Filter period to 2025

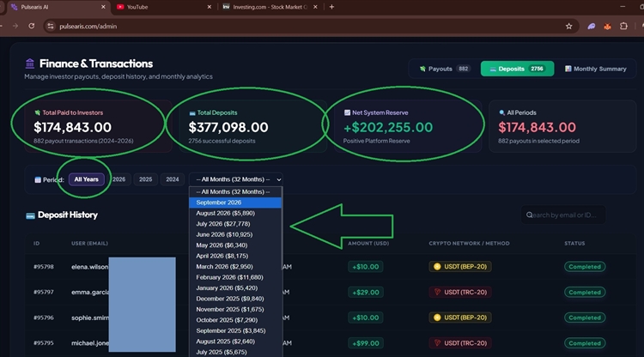[145, 179]
